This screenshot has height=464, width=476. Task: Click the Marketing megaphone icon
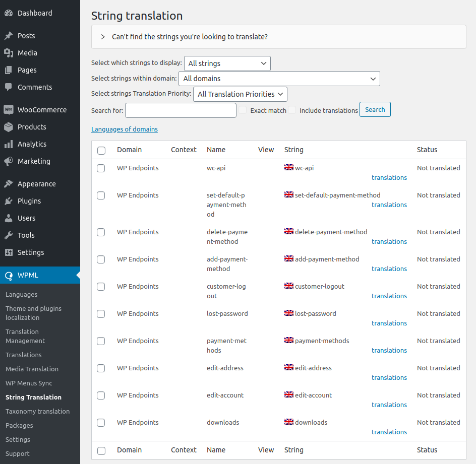click(9, 161)
